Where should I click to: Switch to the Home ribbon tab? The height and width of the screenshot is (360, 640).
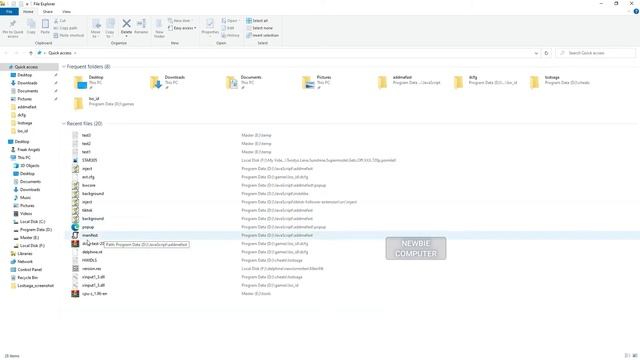(28, 11)
